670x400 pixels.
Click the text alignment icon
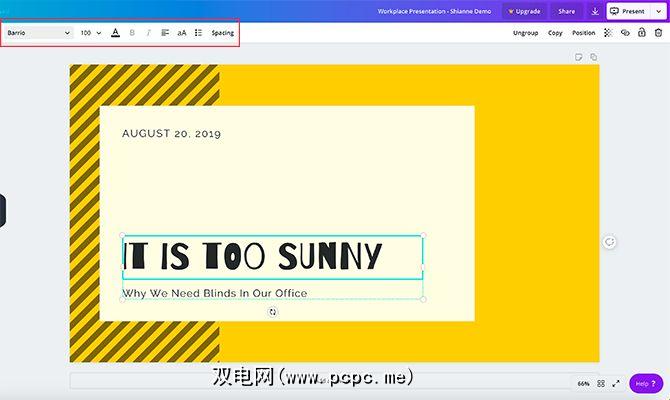[x=165, y=33]
